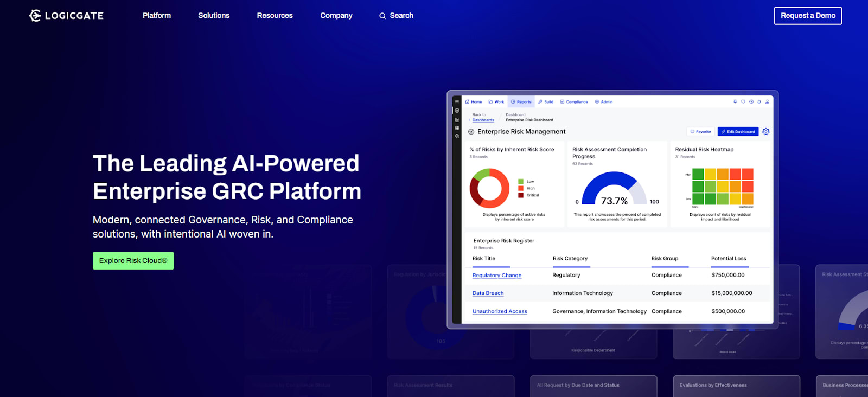Viewport: 868px width, 397px height.
Task: Open the Company menu
Action: click(336, 16)
